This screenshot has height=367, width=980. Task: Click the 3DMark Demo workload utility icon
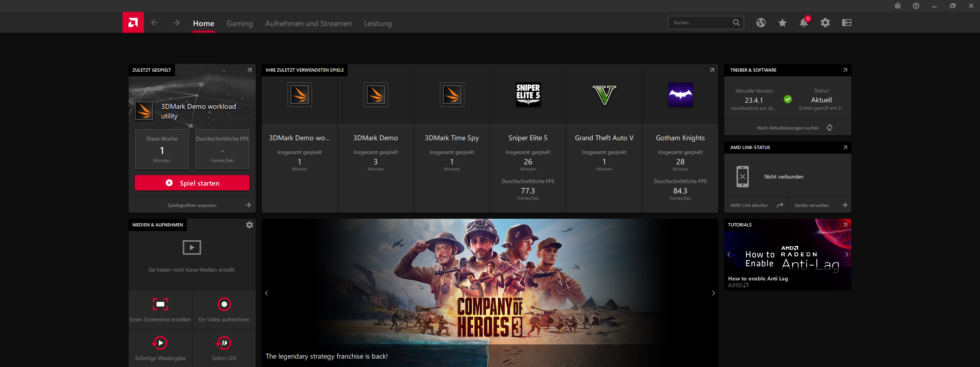click(x=144, y=111)
